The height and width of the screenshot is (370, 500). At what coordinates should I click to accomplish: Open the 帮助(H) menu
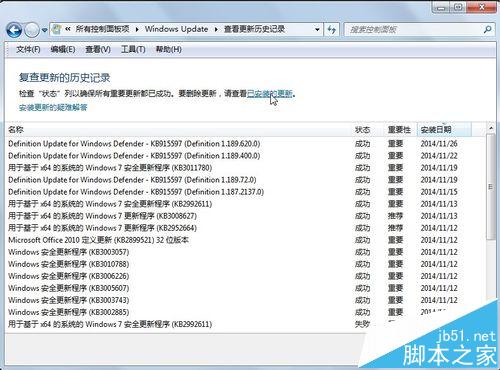(x=169, y=49)
